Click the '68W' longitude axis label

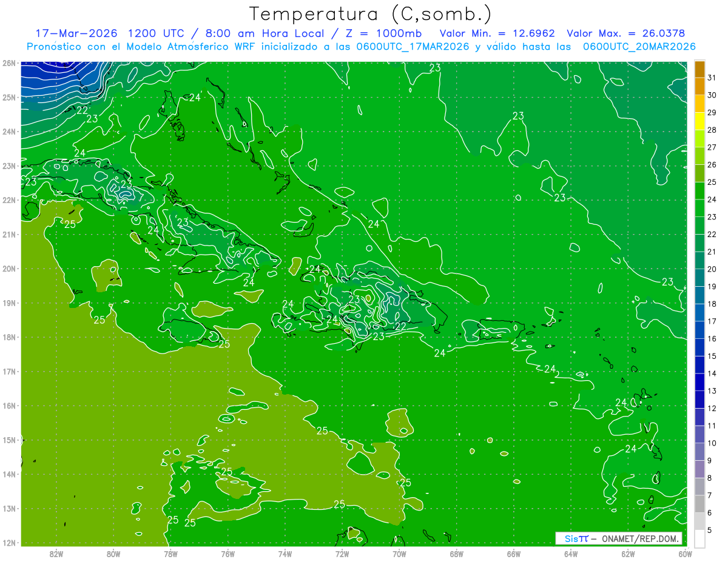(457, 554)
